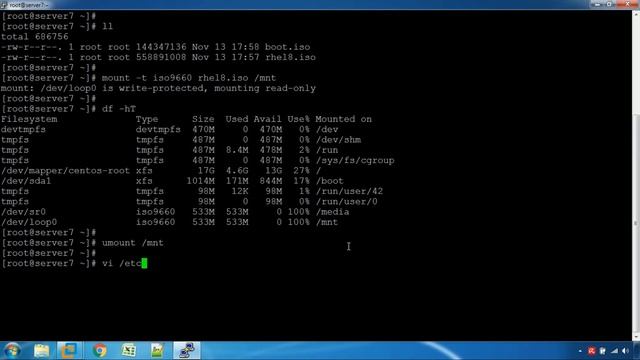
Task: Open Microsoft Excel from the taskbar
Action: click(129, 351)
